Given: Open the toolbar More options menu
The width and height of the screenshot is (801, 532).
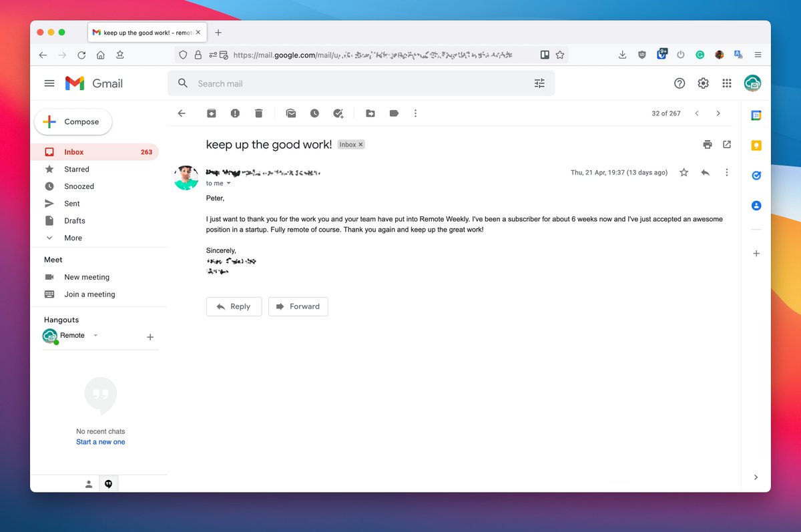Looking at the screenshot, I should [x=415, y=113].
